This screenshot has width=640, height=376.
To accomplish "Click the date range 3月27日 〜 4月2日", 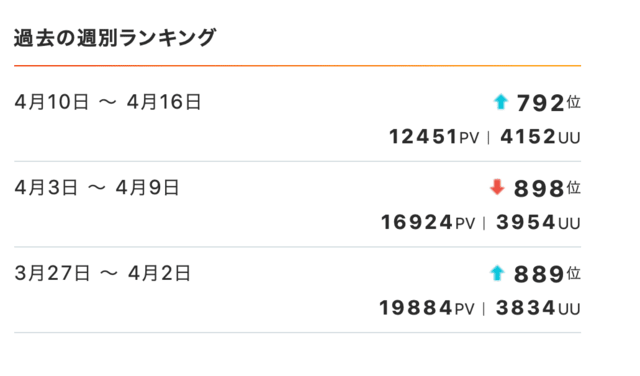I will coord(102,273).
